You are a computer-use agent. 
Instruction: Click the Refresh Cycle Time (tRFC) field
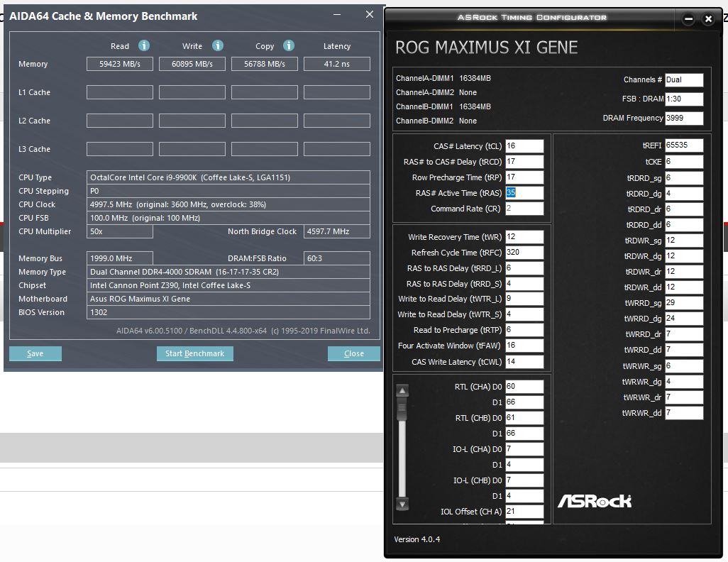(x=524, y=252)
